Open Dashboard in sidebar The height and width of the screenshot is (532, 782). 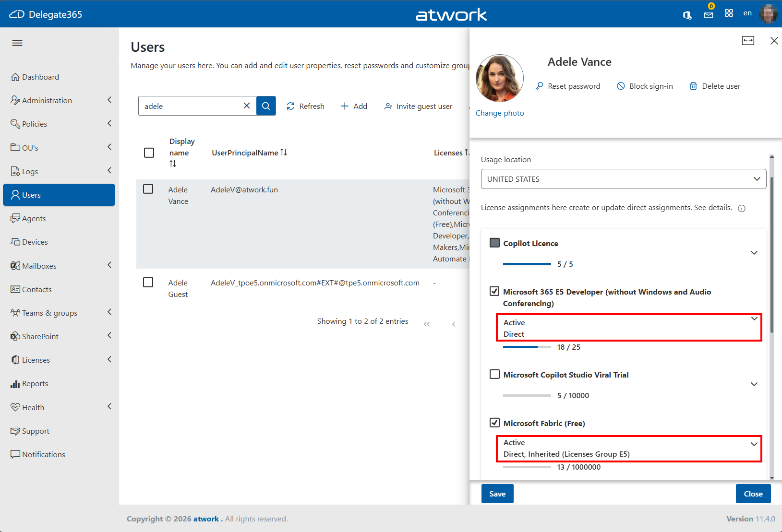click(59, 77)
